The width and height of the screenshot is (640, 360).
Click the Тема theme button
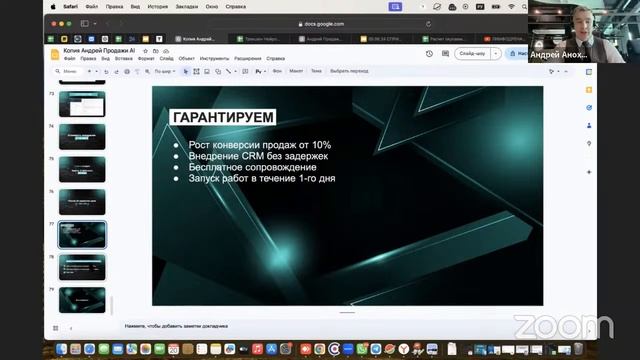(316, 71)
